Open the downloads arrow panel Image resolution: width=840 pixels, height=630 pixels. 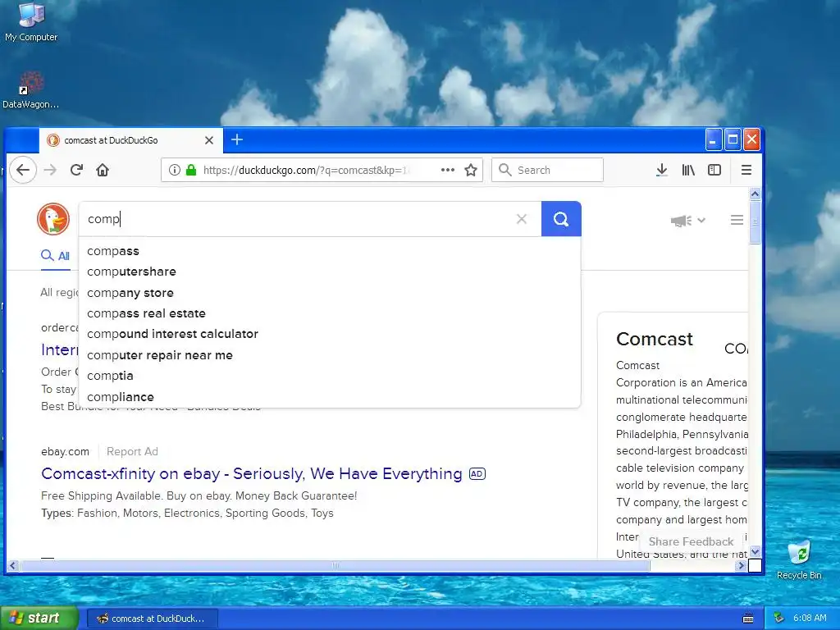coord(662,171)
